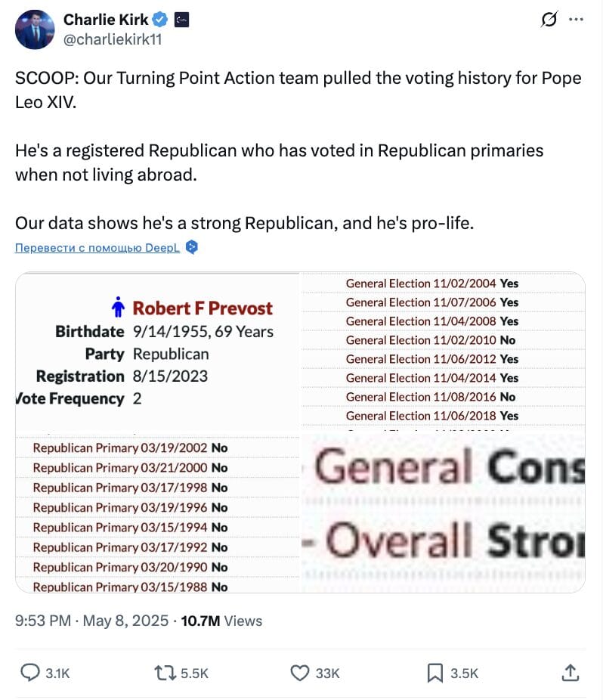Screen dimensions: 603x700
Task: Click the DeepL logo icon
Action: [x=192, y=247]
